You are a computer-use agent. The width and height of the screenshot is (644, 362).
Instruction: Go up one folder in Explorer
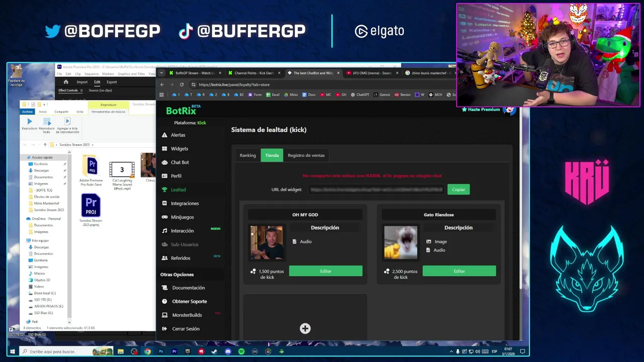click(x=45, y=145)
